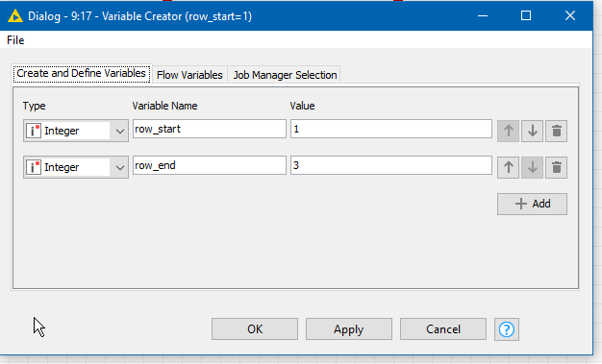The image size is (602, 364).
Task: Open Type dropdown for row_start
Action: 76,131
